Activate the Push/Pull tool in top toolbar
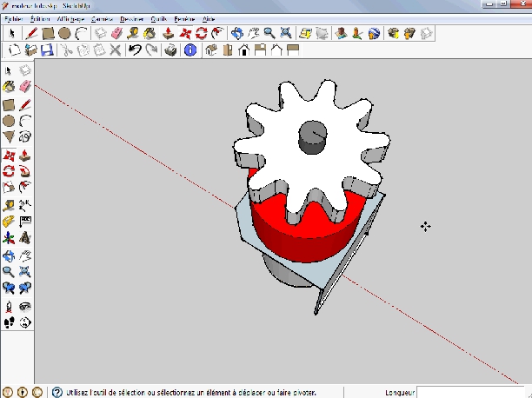The height and width of the screenshot is (398, 532). [169, 33]
